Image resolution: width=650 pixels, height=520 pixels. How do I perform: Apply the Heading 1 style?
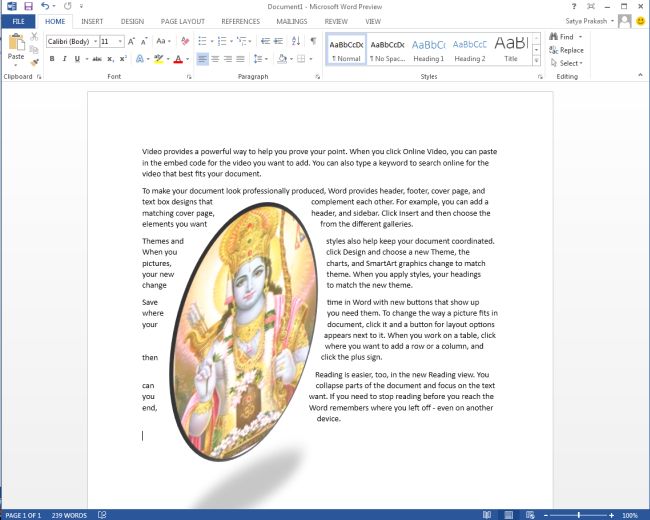pos(429,50)
